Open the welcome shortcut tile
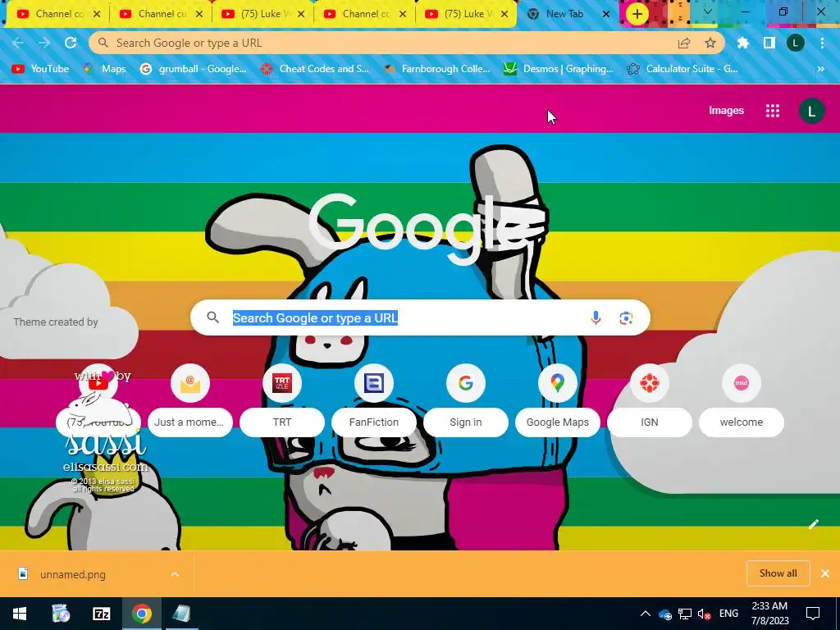The height and width of the screenshot is (630, 840). point(742,400)
